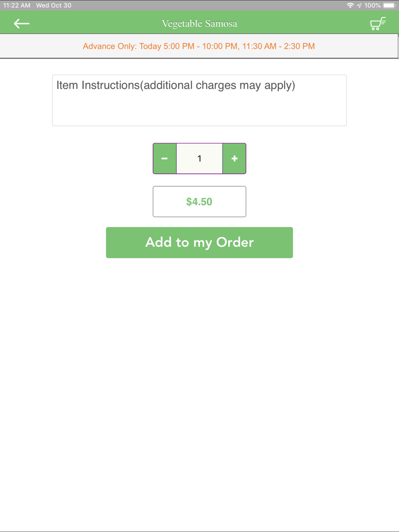Tap the 100% battery percentage
This screenshot has height=532, width=399.
click(x=372, y=6)
